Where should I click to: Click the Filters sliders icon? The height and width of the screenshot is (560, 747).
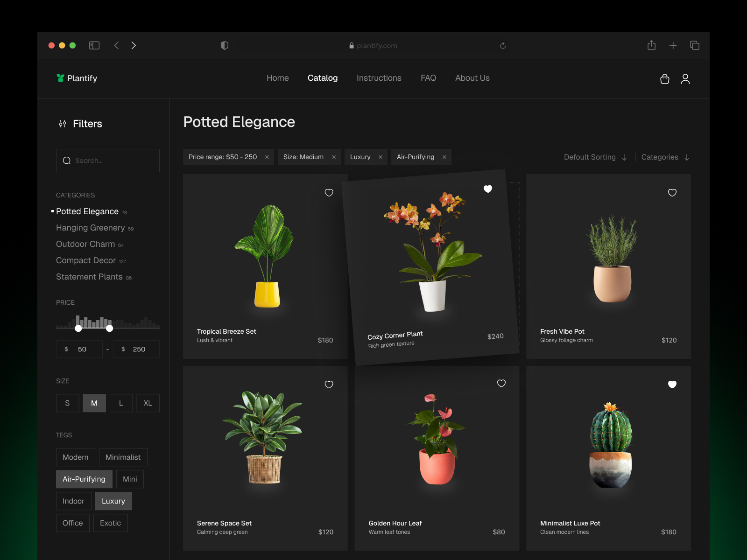[x=62, y=124]
